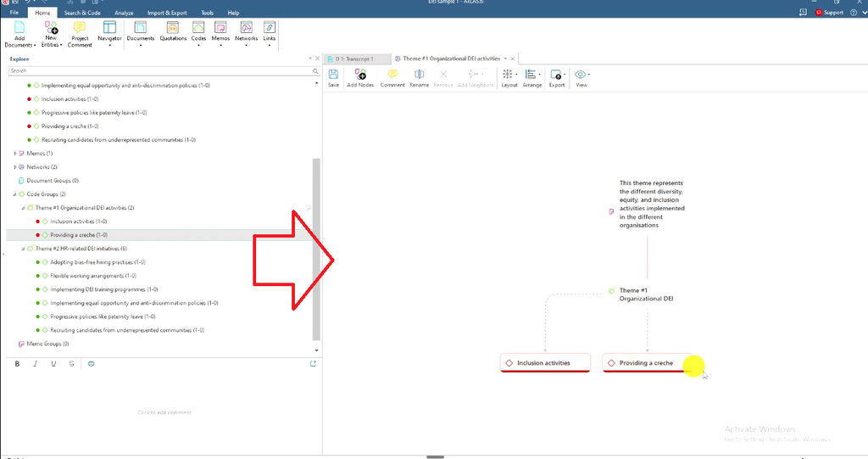Select Document Groups (0) in tree
The image size is (868, 459).
(53, 181)
